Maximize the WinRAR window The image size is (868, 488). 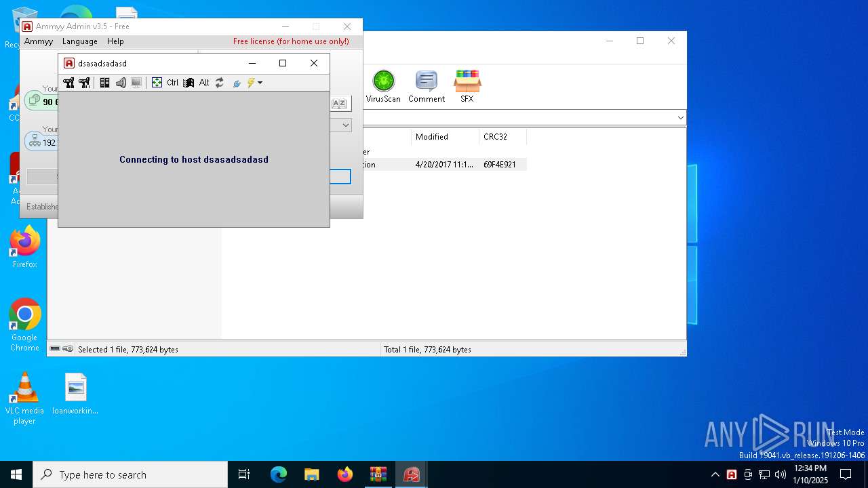pyautogui.click(x=640, y=41)
